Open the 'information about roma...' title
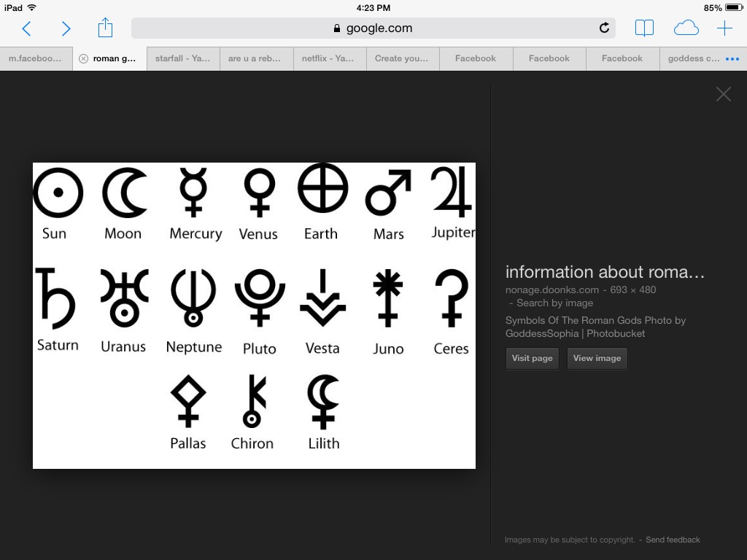Screen dimensions: 747x560 [x=605, y=272]
